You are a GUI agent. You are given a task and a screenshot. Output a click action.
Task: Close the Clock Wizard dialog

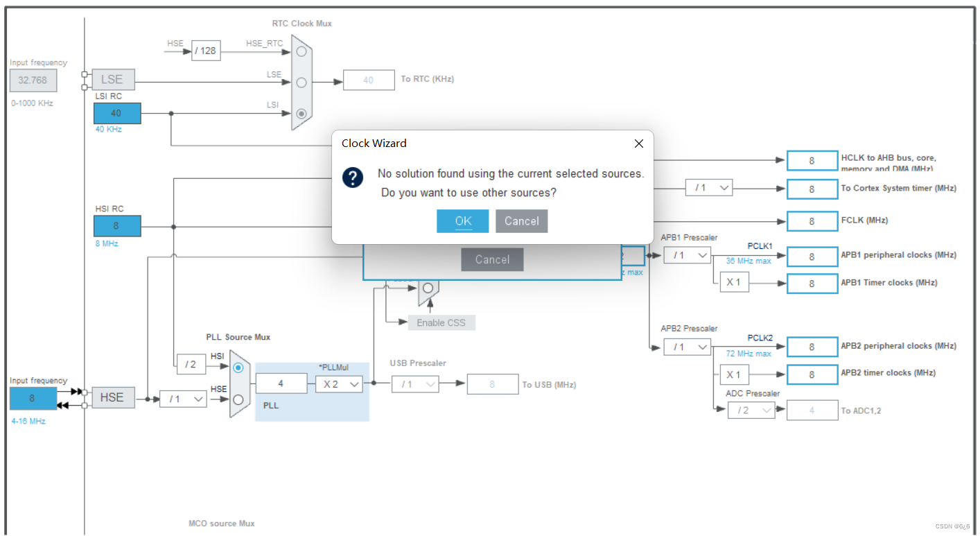(x=638, y=144)
